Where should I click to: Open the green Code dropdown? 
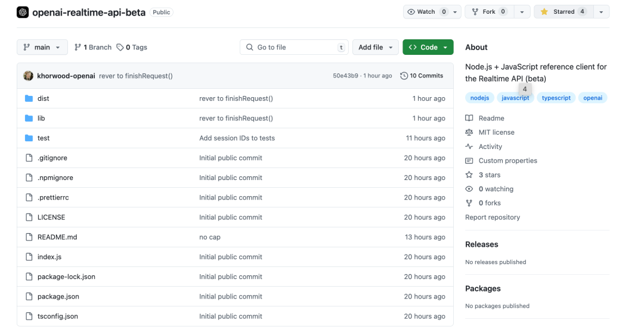tap(428, 47)
